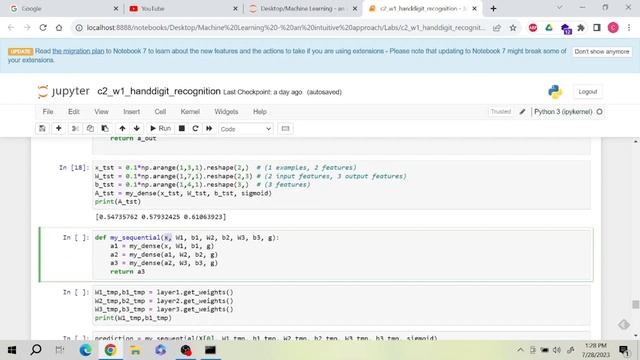Open the Insert menu
The height and width of the screenshot is (360, 640).
pyautogui.click(x=131, y=111)
